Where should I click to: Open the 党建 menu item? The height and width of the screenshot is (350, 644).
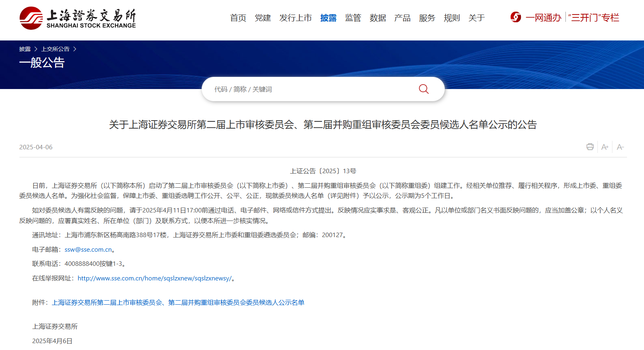(263, 18)
